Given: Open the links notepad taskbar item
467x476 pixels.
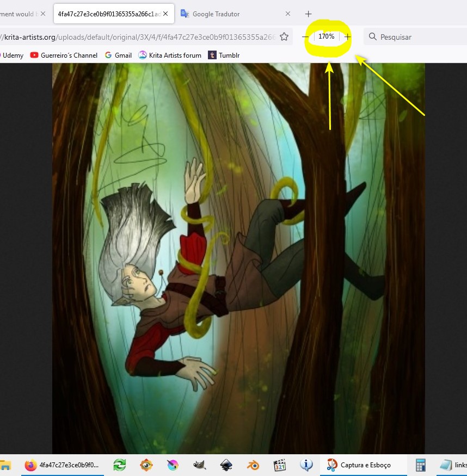Looking at the screenshot, I should [x=453, y=465].
